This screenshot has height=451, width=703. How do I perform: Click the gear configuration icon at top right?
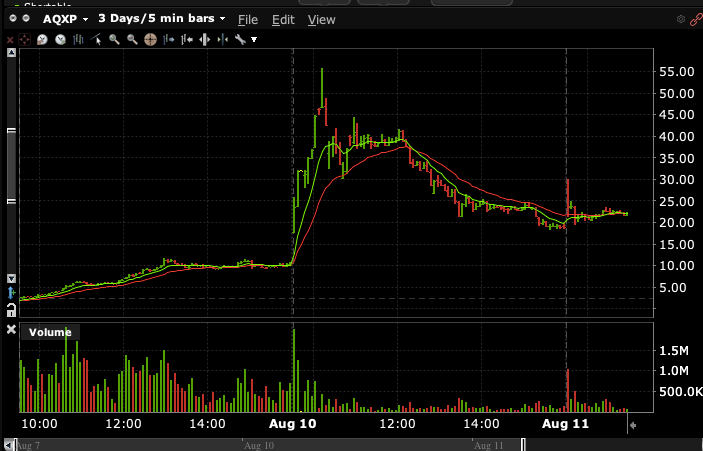point(681,19)
